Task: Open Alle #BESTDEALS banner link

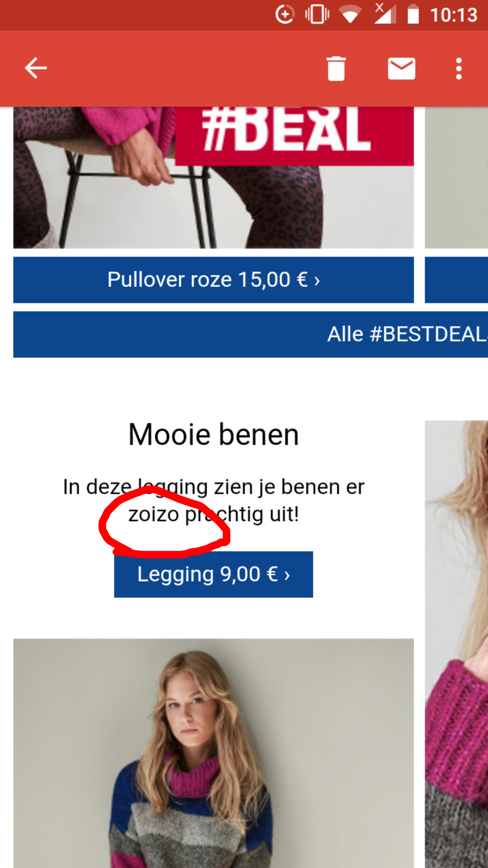Action: click(251, 334)
